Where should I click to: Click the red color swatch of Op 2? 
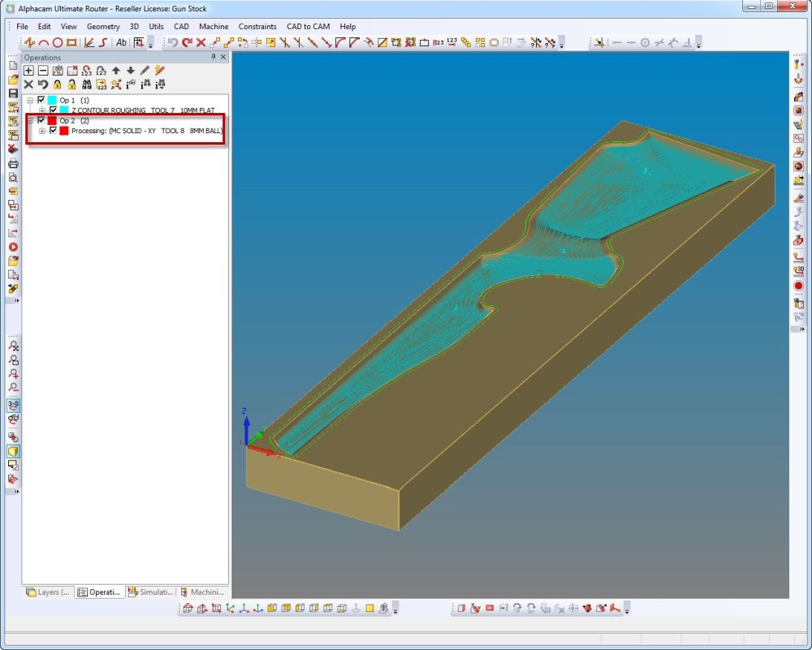[x=52, y=120]
